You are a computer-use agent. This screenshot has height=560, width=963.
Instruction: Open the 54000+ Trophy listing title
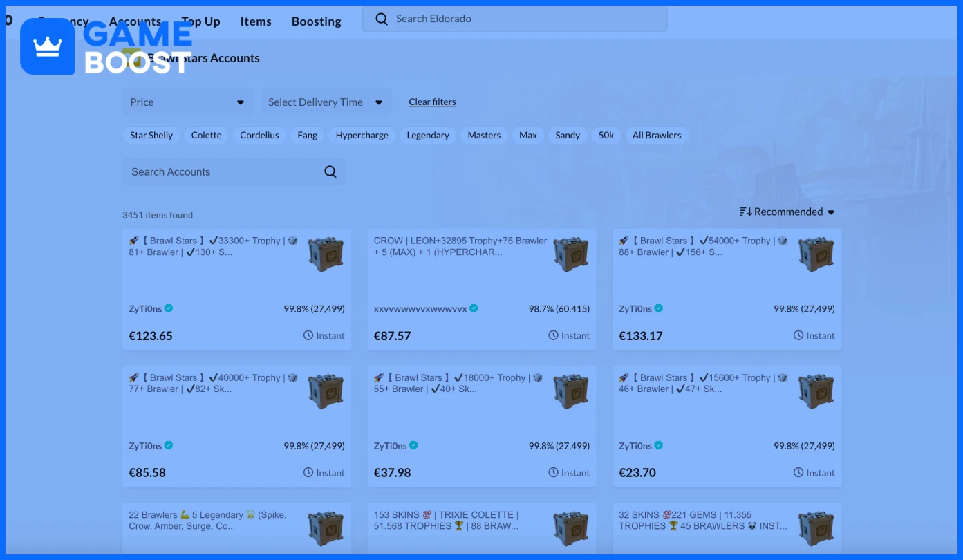click(x=704, y=246)
